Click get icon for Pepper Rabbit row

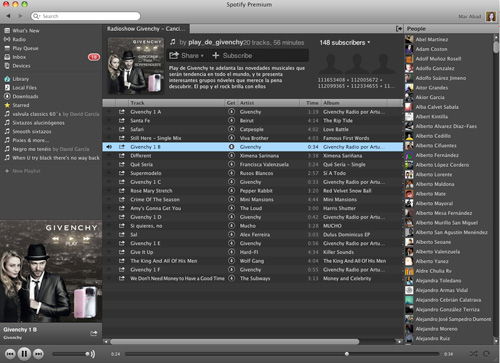pos(231,190)
